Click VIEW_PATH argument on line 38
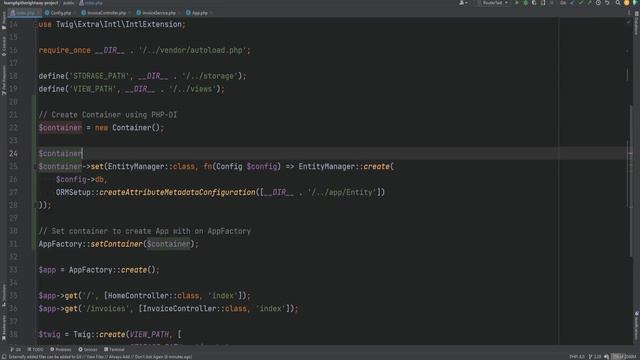Image resolution: width=640 pixels, height=360 pixels. 149,334
